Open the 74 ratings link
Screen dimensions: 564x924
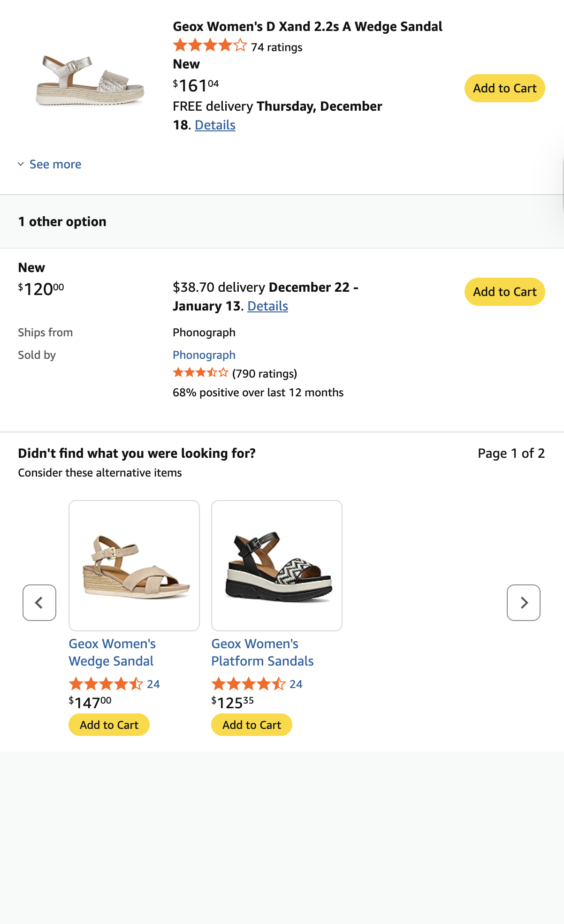click(x=276, y=47)
